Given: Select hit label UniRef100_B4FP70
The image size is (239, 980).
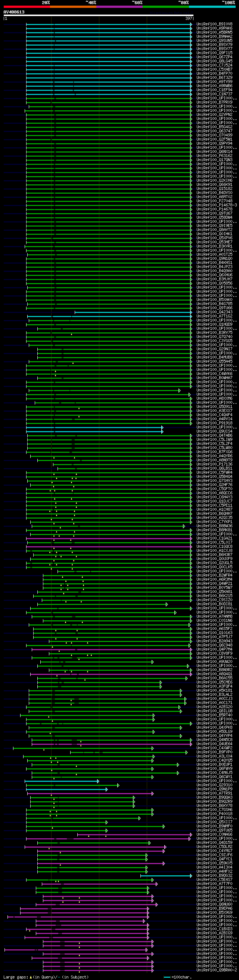Looking at the screenshot, I should (x=214, y=73).
